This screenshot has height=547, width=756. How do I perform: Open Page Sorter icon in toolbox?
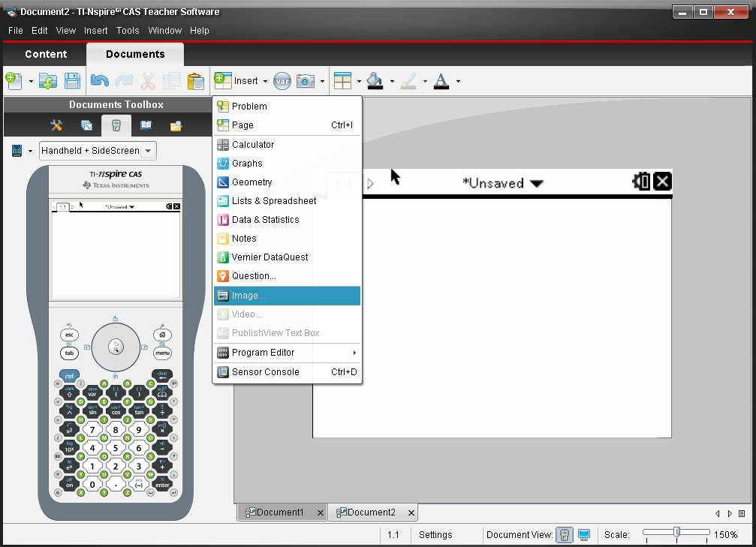86,126
